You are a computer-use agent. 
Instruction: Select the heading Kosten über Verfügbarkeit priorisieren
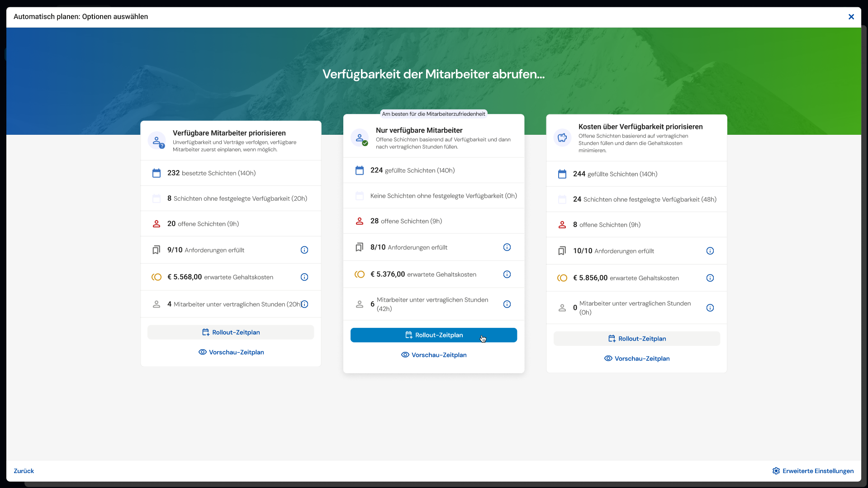[x=640, y=127]
